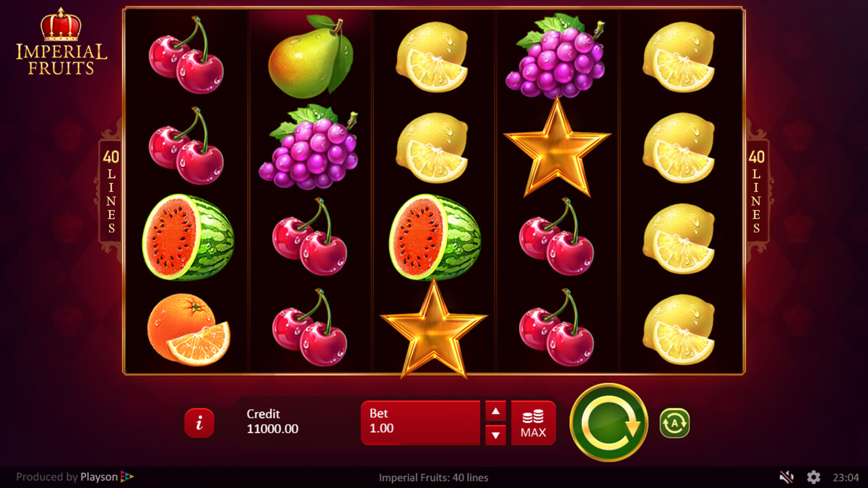This screenshot has width=868, height=488.
Task: Click the watermelon on the first reel
Action: pyautogui.click(x=188, y=237)
